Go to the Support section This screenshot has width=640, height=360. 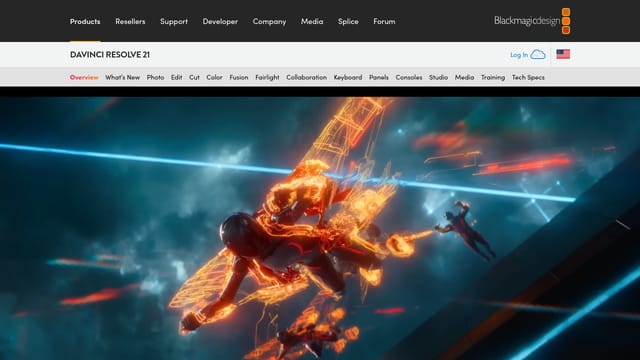(174, 21)
